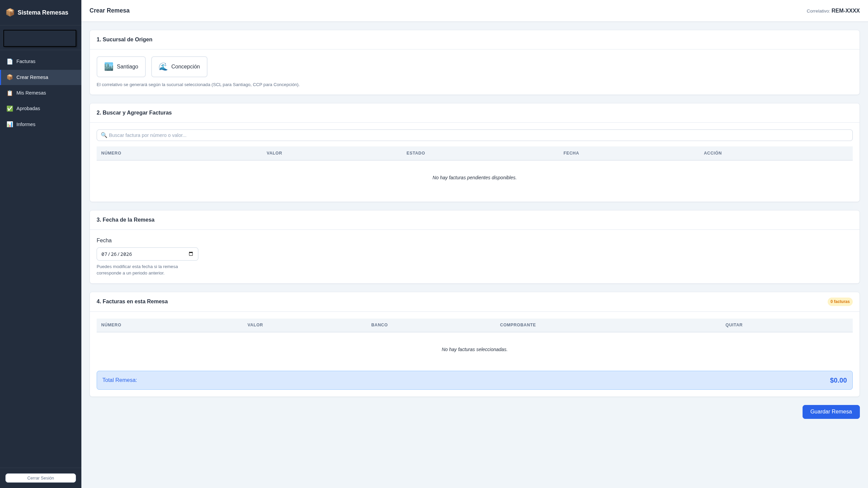
Task: Select Santiago as origin branch
Action: (121, 67)
